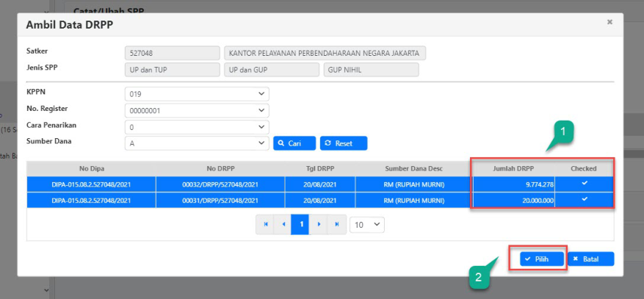The width and height of the screenshot is (644, 299).
Task: Expand the No. Register dropdown
Action: coord(197,110)
